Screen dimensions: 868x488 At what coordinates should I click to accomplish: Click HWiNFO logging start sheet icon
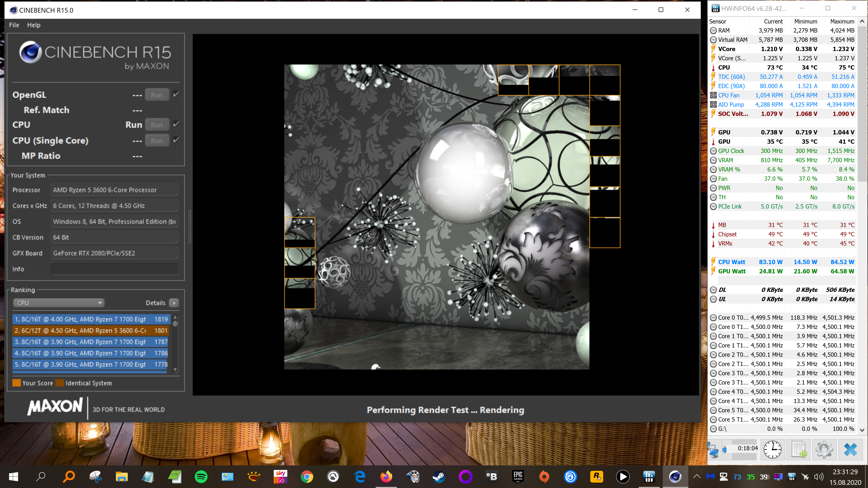coord(798,449)
